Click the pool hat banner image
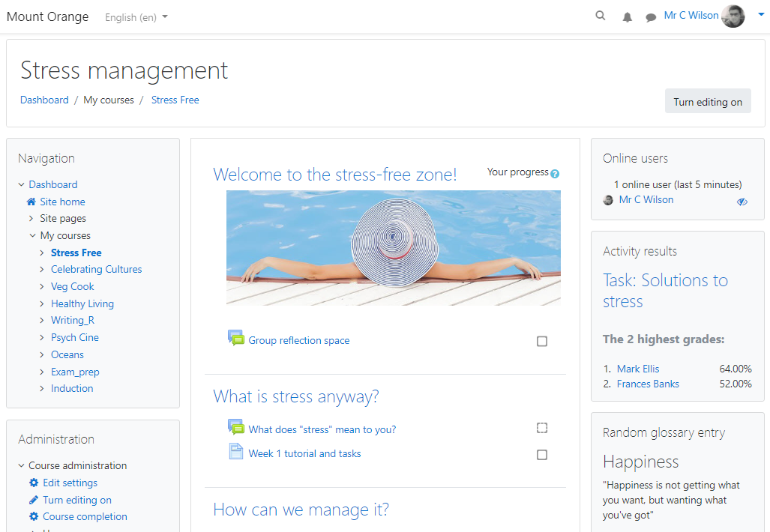This screenshot has height=532, width=770. tap(394, 248)
